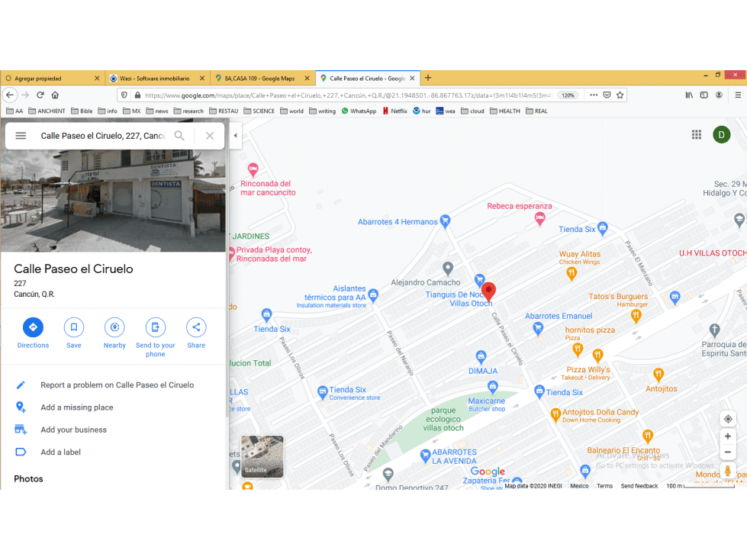This screenshot has width=747, height=560.
Task: Click Send to your phone icon
Action: click(156, 327)
